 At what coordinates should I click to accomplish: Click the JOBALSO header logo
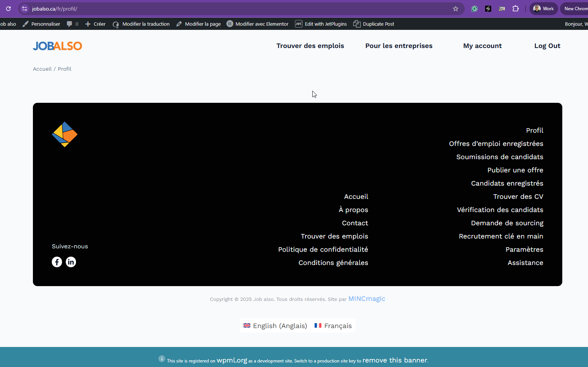(x=57, y=46)
